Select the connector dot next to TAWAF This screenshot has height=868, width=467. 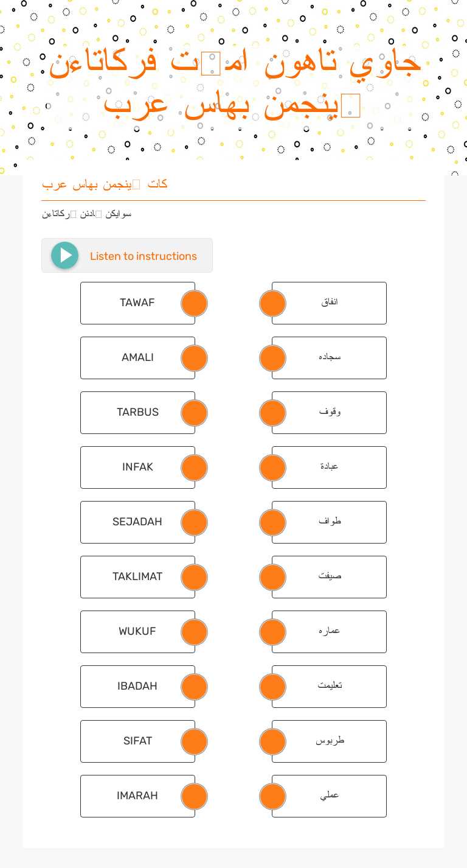(194, 303)
